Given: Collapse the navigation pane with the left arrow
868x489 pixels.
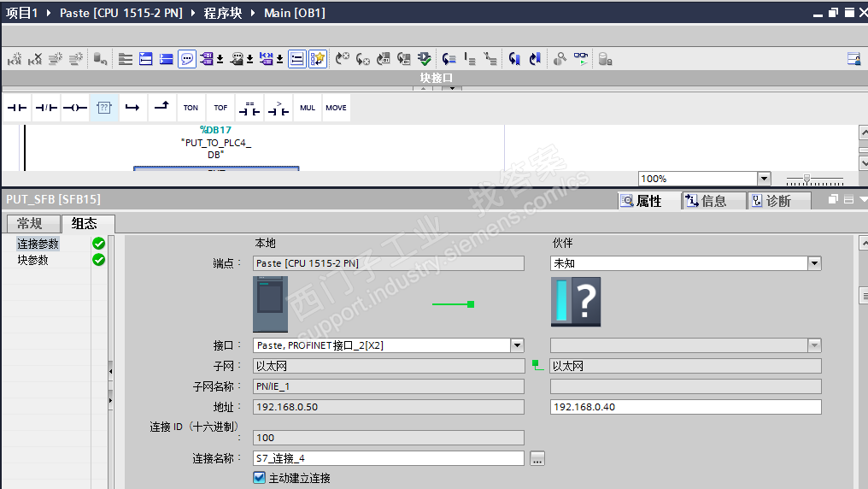Looking at the screenshot, I should tap(111, 371).
